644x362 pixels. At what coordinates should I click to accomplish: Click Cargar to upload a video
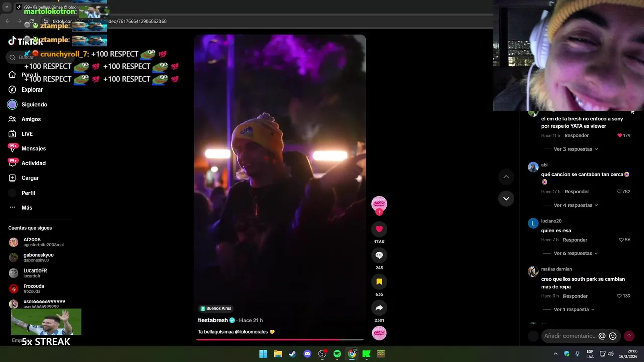pos(23,178)
